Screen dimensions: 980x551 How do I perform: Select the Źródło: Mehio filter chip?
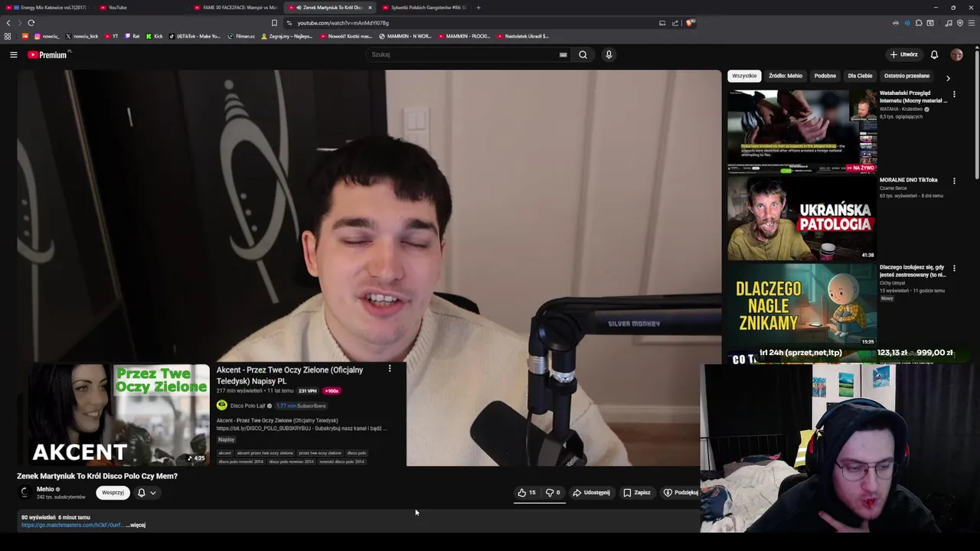786,76
